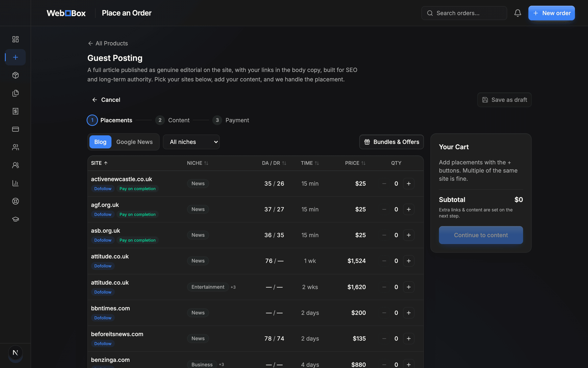Viewport: 588px width, 368px height.
Task: Open the credit card sidebar icon
Action: coord(15,129)
